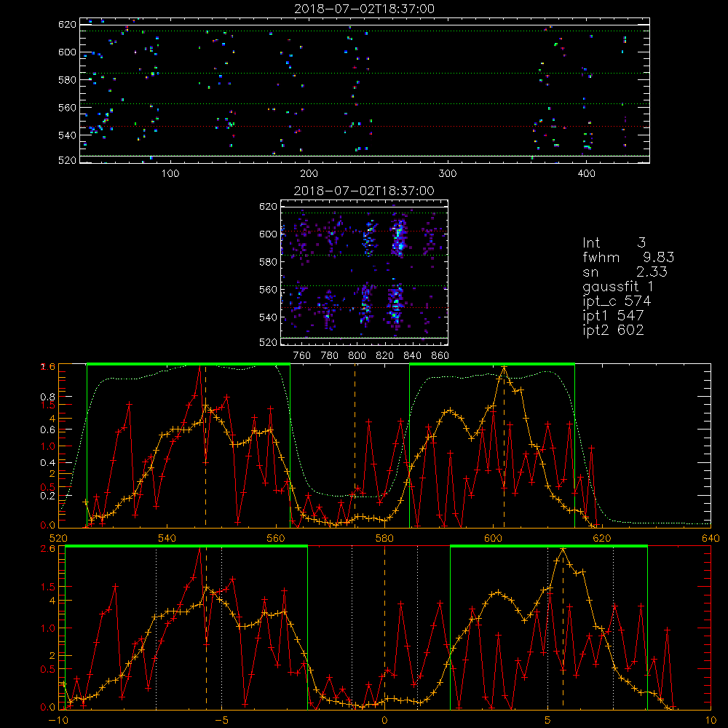Image resolution: width=728 pixels, height=728 pixels.
Task: Click the timestamp title above the middle plot
Action: click(364, 191)
